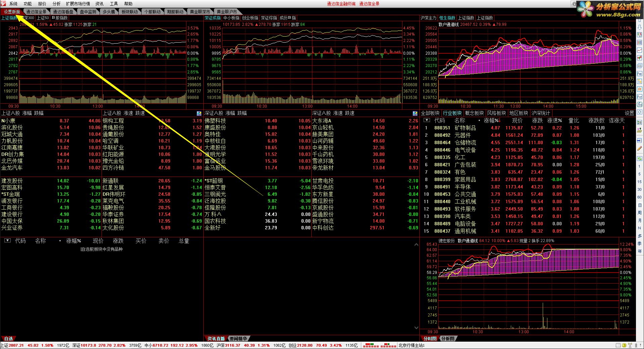
Task: Click 通达信金融终端 link at top
Action: (341, 4)
